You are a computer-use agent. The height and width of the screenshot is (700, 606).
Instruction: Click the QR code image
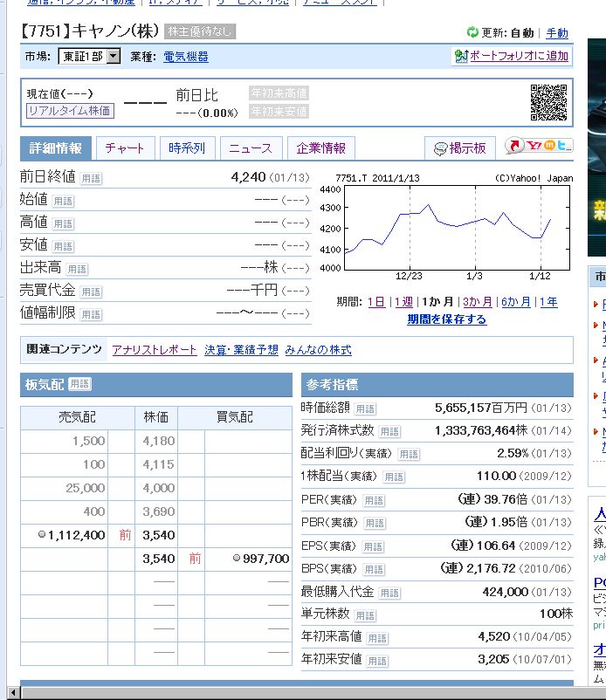pyautogui.click(x=548, y=102)
